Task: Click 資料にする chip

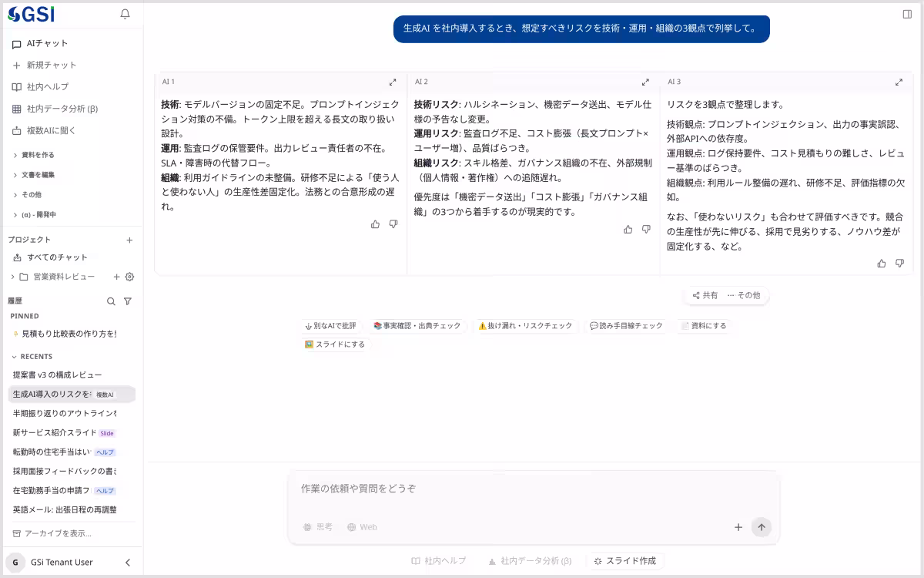Action: click(704, 326)
